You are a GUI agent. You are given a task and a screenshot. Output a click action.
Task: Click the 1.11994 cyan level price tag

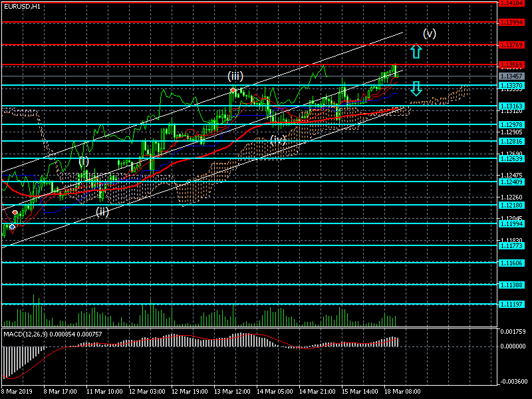pyautogui.click(x=511, y=224)
